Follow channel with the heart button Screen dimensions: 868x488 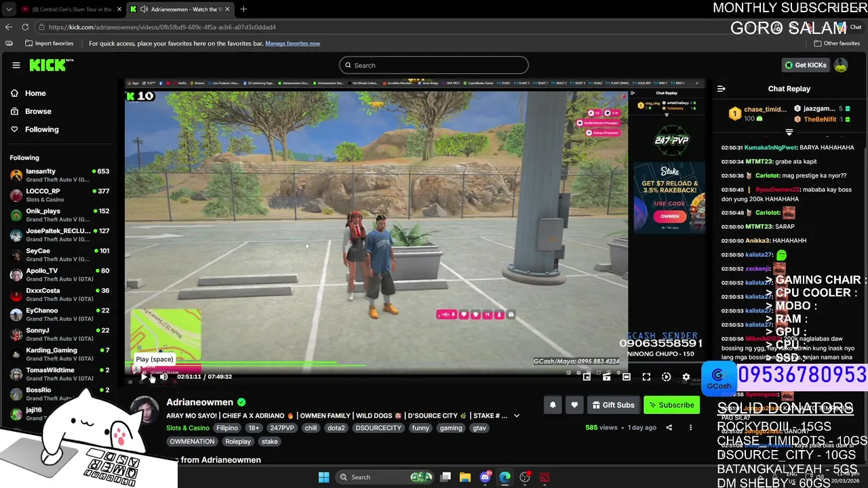point(574,405)
